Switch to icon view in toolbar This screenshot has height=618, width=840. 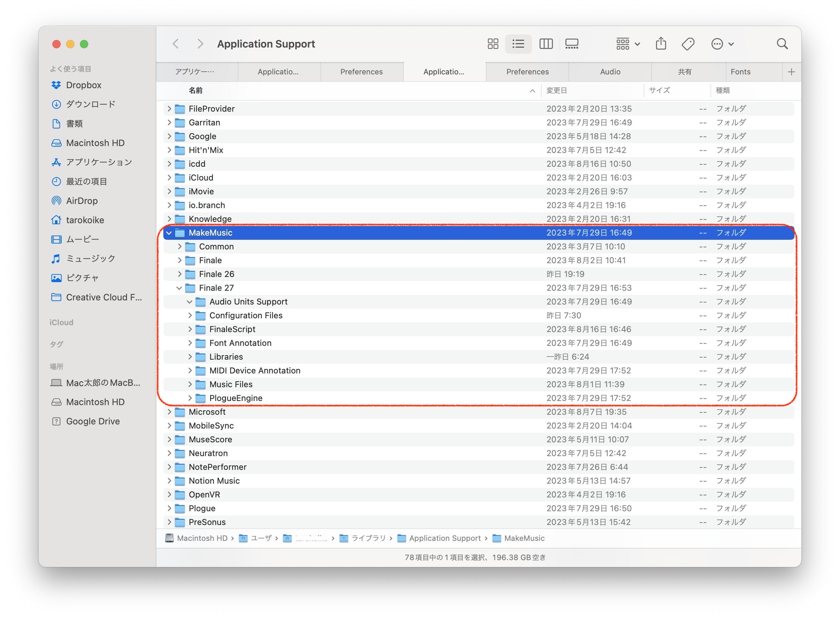click(x=493, y=44)
